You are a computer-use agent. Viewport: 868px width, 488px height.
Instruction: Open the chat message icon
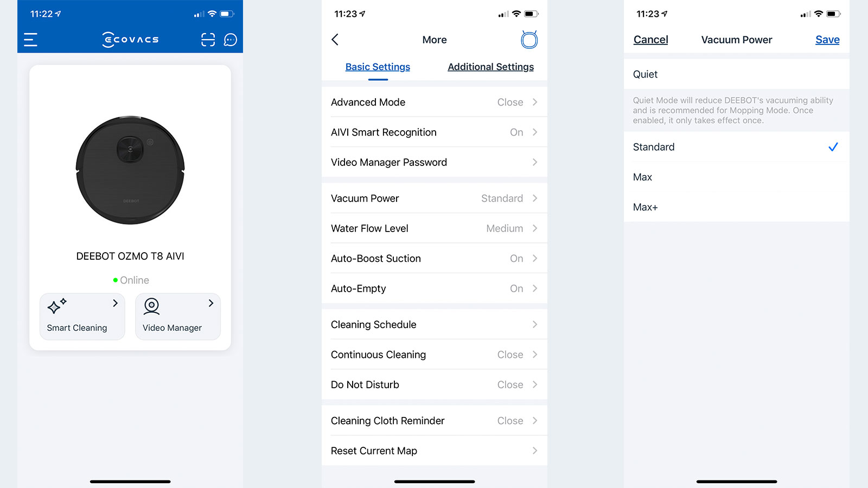tap(231, 40)
